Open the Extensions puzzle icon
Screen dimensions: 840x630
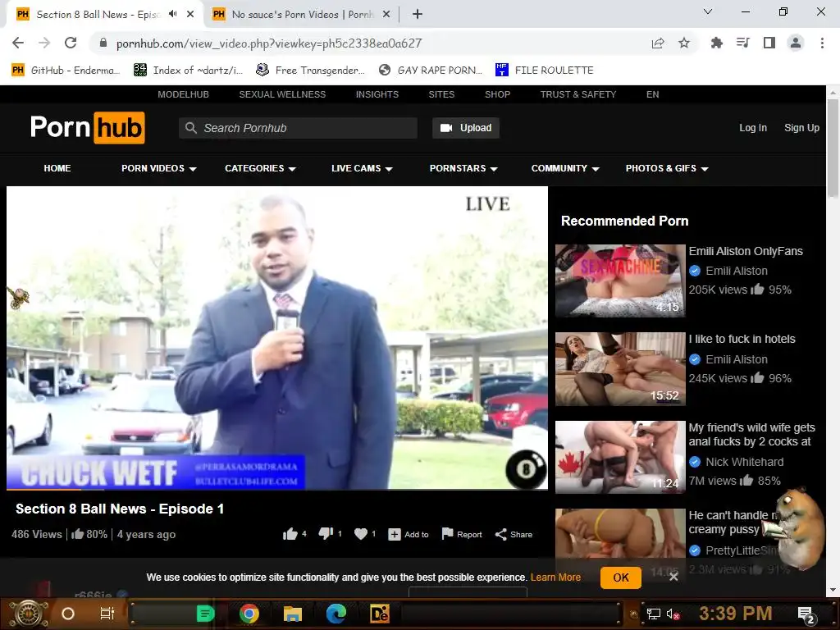click(716, 43)
